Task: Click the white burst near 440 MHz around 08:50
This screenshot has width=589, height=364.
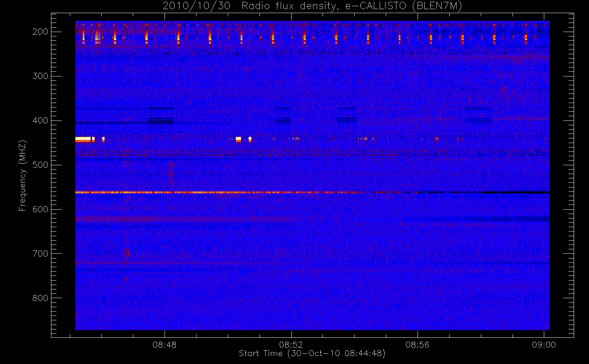Action: tap(238, 139)
